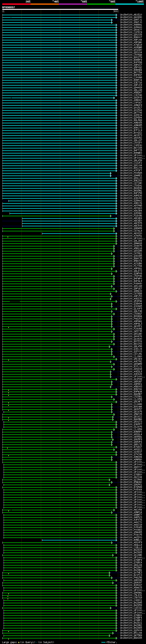Select the label UniRef100_B6T7D4
Viewport: 146px width, 644px height.
pyautogui.click(x=131, y=72)
